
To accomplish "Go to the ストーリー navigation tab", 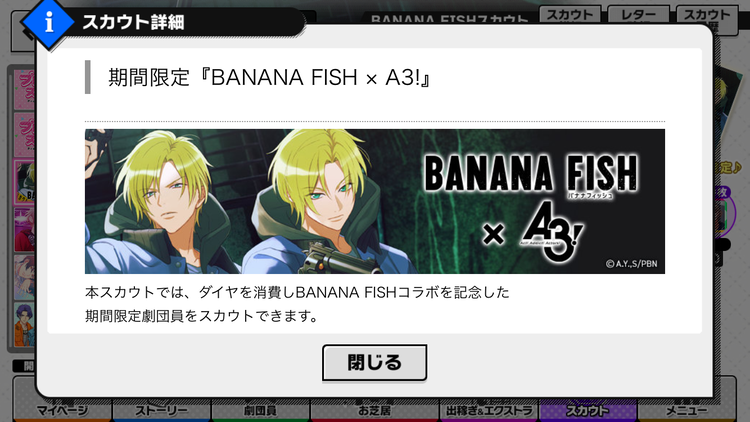I will [162, 410].
